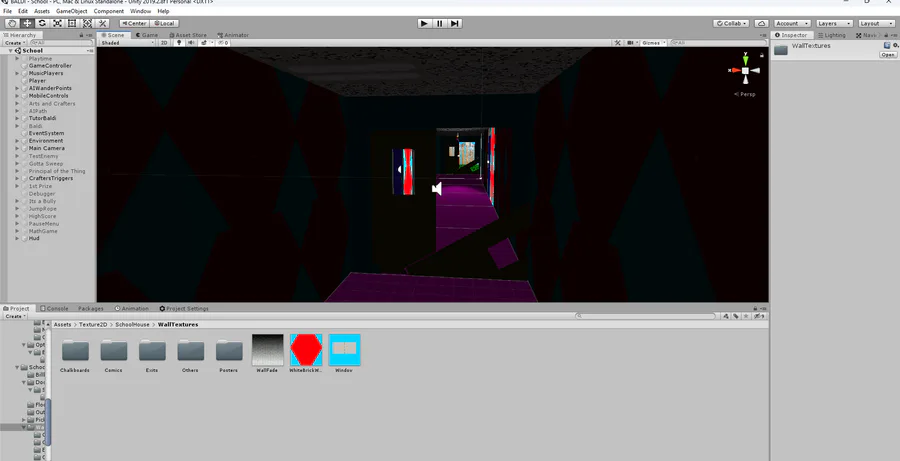Toggle hidden objects visibility counter

click(x=224, y=43)
